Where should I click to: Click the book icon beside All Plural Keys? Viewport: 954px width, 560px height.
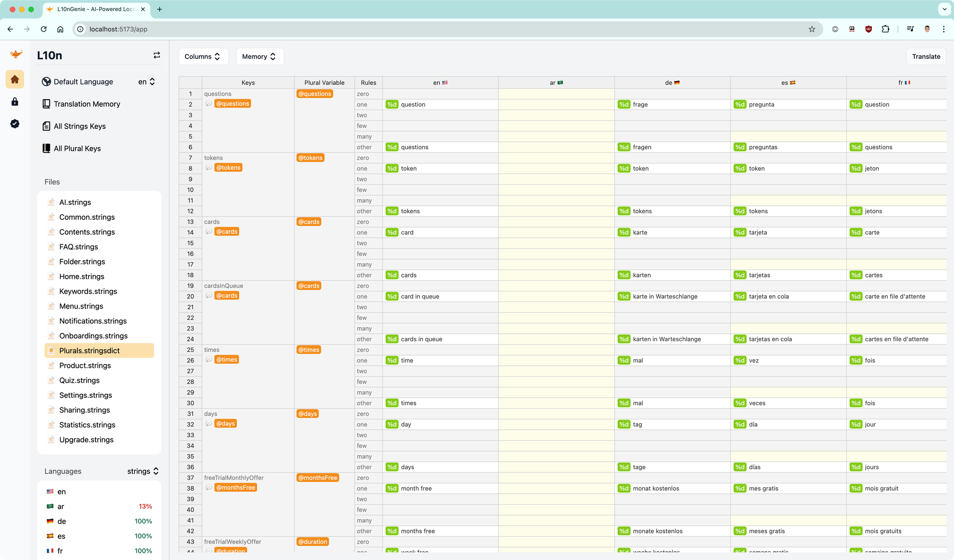pos(46,148)
